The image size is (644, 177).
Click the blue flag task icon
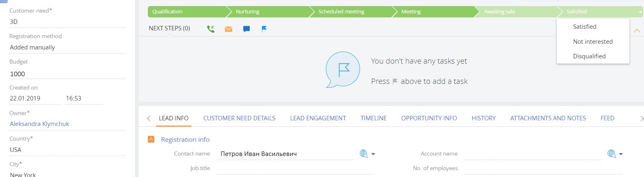(x=264, y=29)
